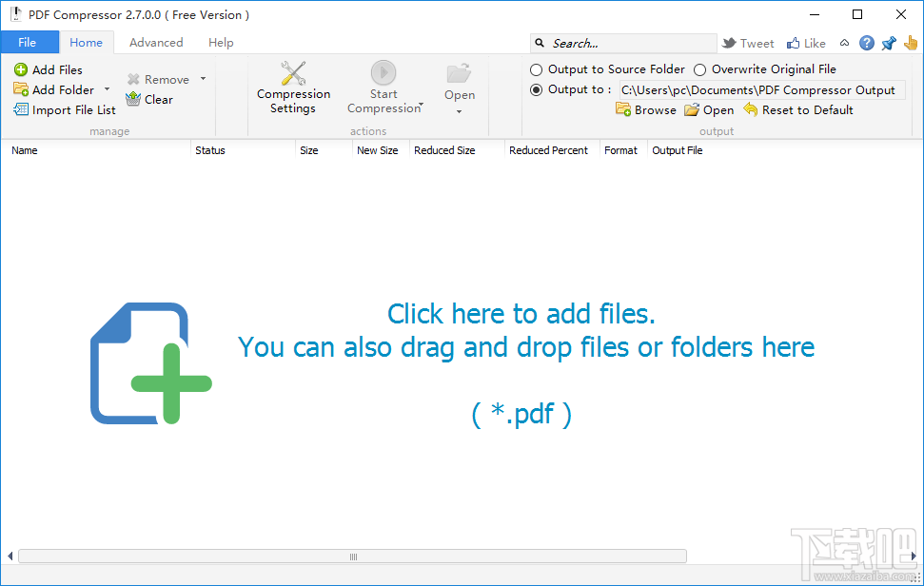
Task: Expand the Remove dropdown arrow
Action: 203,78
